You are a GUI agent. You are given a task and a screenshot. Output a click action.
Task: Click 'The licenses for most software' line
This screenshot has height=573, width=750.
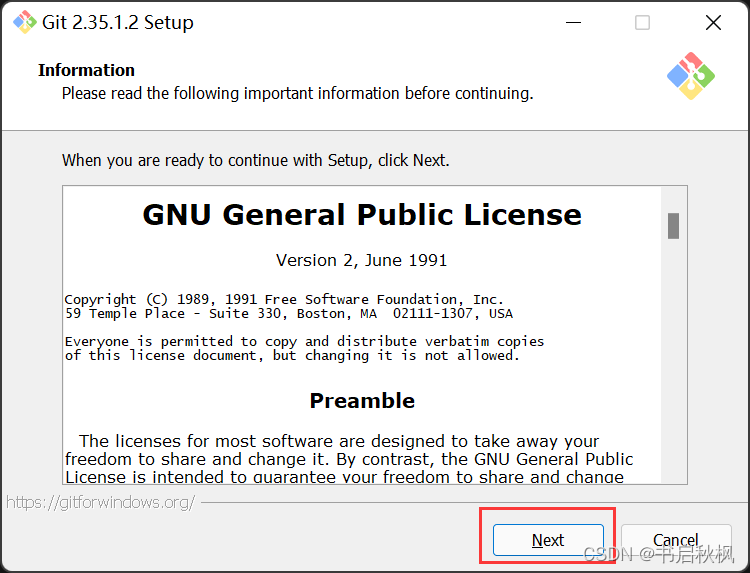tap(339, 441)
